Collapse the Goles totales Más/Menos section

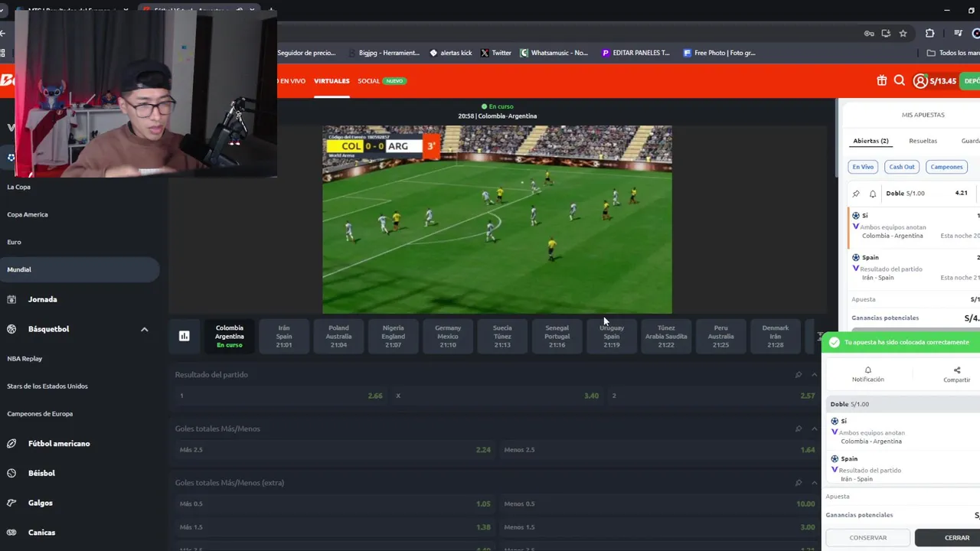tap(814, 429)
